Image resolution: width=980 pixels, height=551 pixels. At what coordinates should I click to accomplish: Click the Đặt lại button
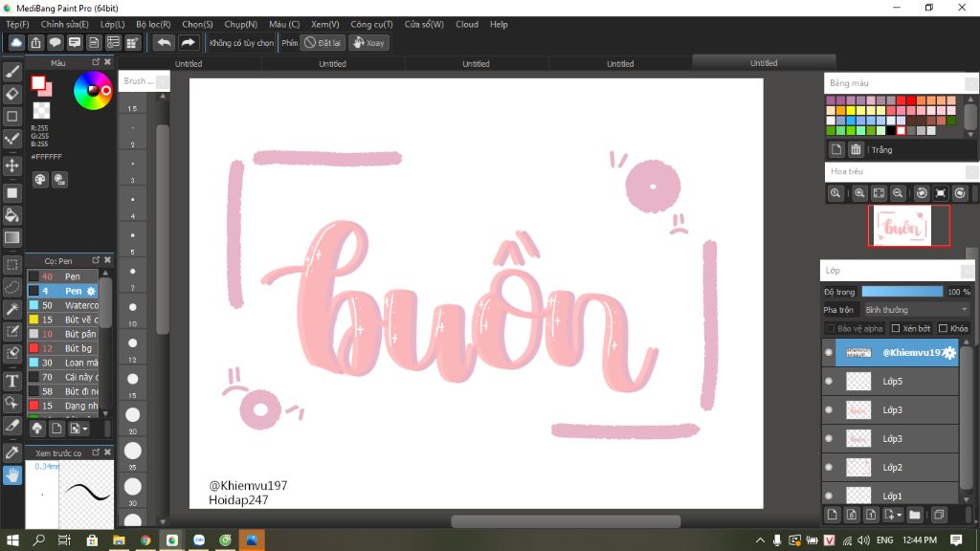click(x=323, y=42)
